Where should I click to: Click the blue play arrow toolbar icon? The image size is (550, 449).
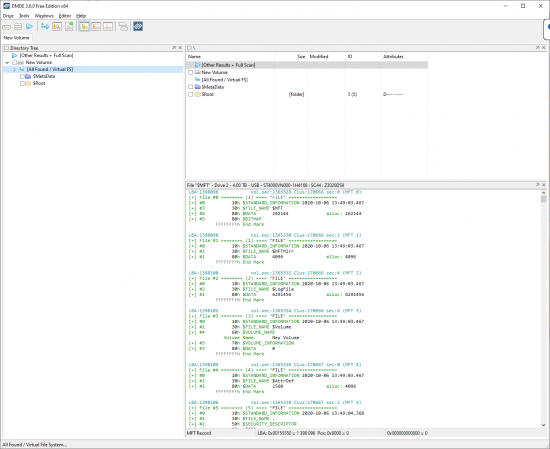[x=29, y=27]
